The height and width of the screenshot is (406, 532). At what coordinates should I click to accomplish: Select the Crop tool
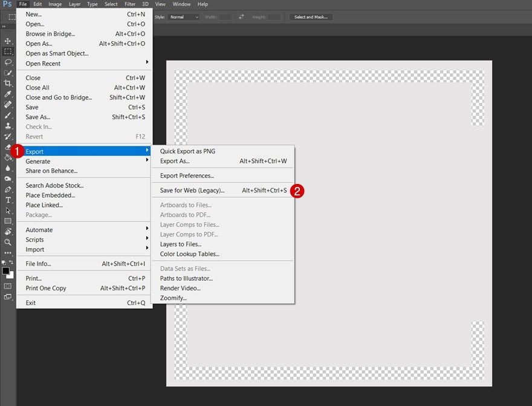point(8,83)
